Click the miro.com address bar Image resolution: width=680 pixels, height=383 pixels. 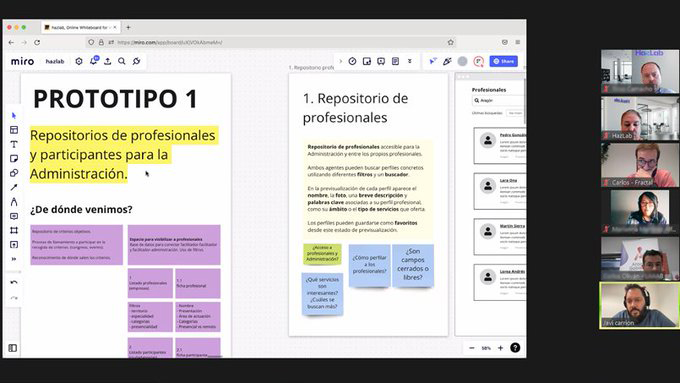pyautogui.click(x=272, y=43)
